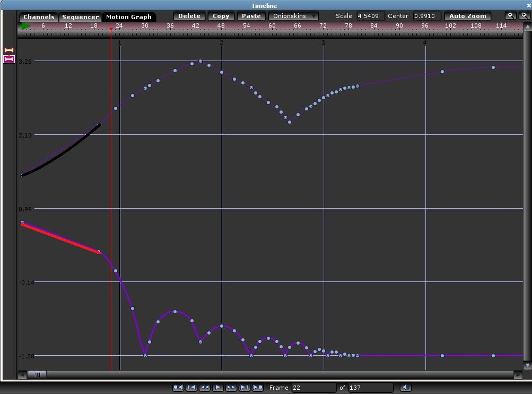
Task: Close the Timeline window
Action: pos(529,5)
